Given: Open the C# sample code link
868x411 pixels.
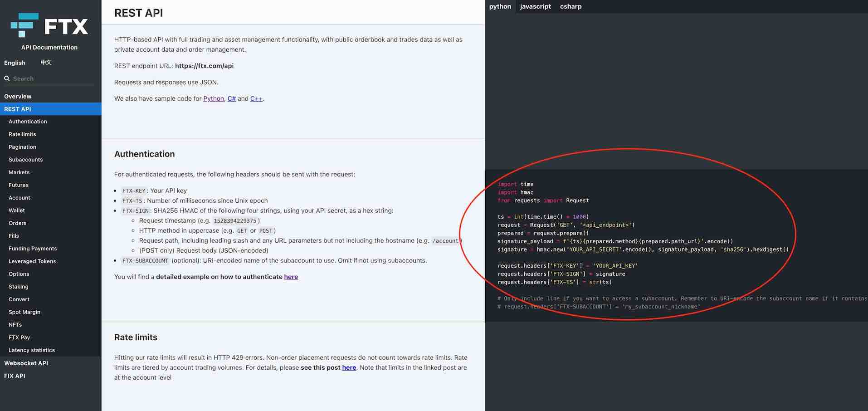Looking at the screenshot, I should (231, 98).
